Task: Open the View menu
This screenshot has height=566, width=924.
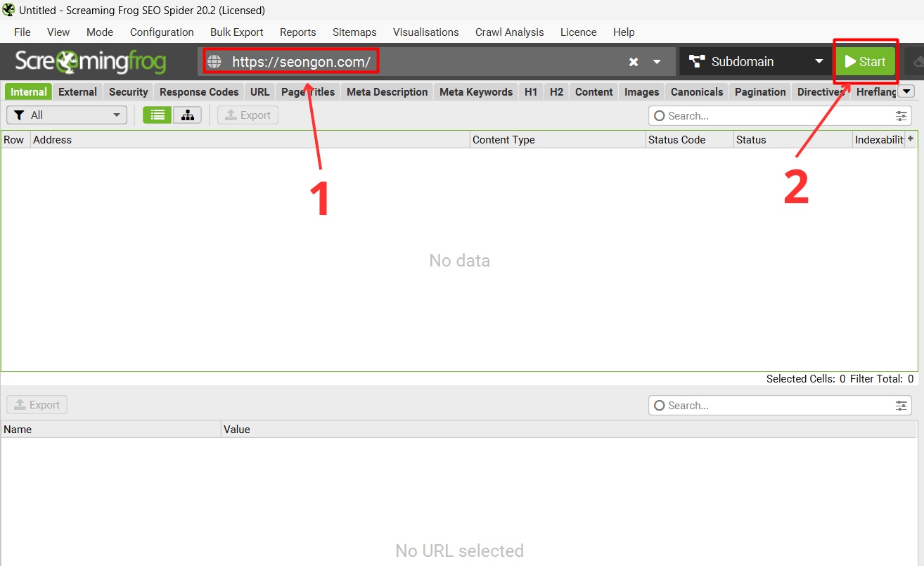Action: pos(58,32)
